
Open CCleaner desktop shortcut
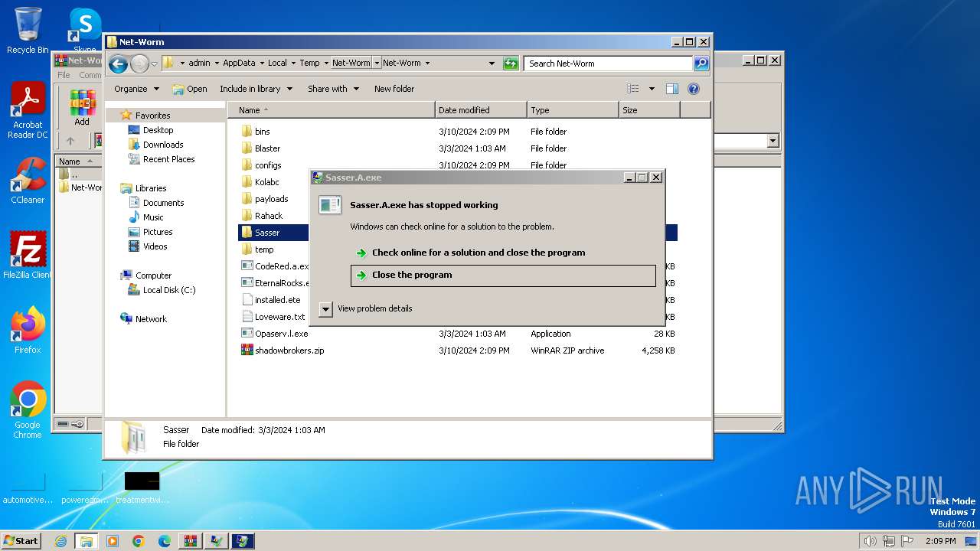click(28, 181)
